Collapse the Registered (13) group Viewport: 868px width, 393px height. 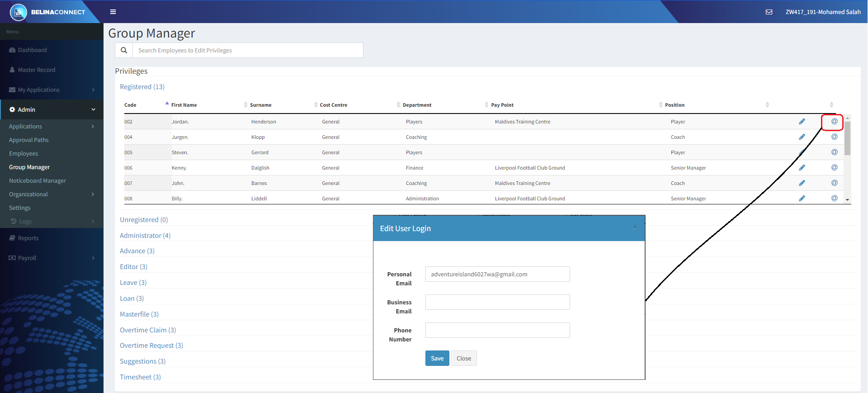[x=142, y=87]
